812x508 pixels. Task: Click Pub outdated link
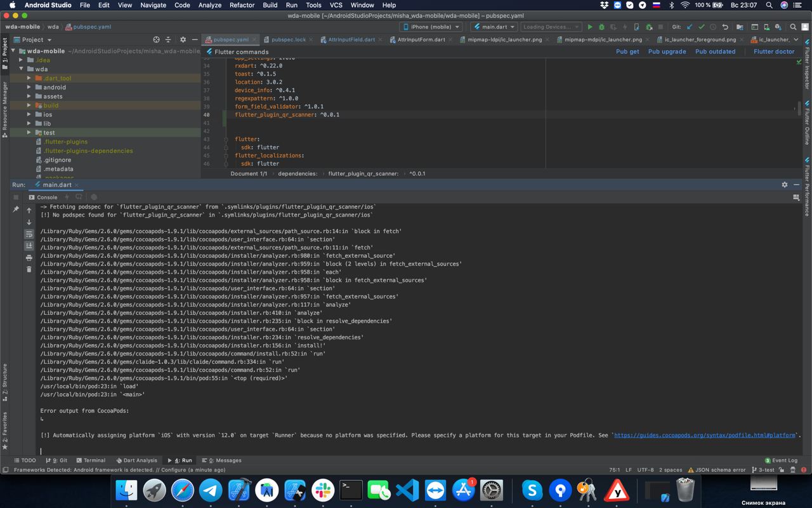[715, 51]
